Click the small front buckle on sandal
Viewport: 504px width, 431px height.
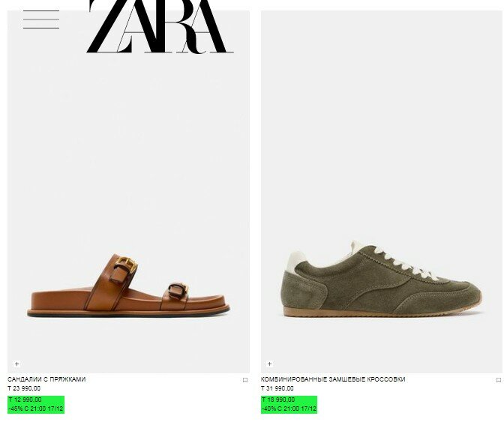pos(178,289)
